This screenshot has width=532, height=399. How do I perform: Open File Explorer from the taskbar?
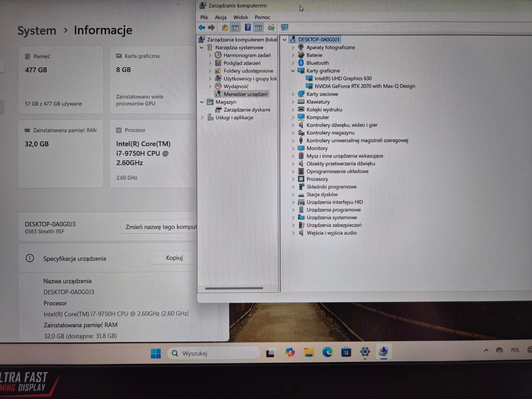point(309,352)
